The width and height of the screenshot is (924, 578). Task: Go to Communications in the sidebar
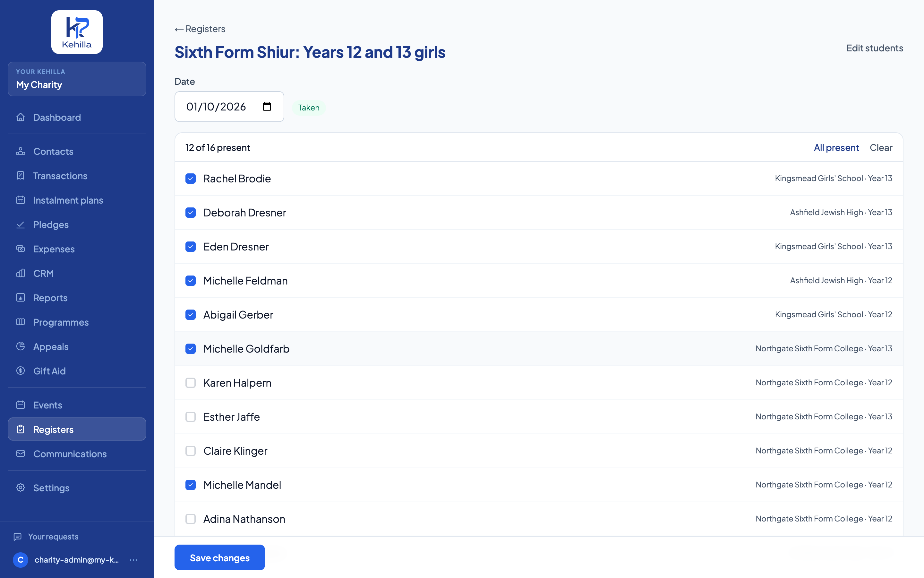click(77, 453)
